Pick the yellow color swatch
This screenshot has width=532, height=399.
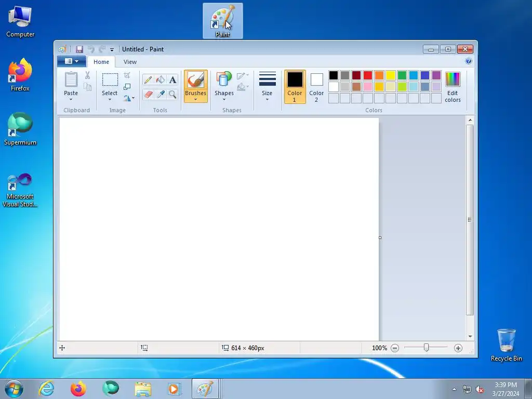click(x=391, y=75)
